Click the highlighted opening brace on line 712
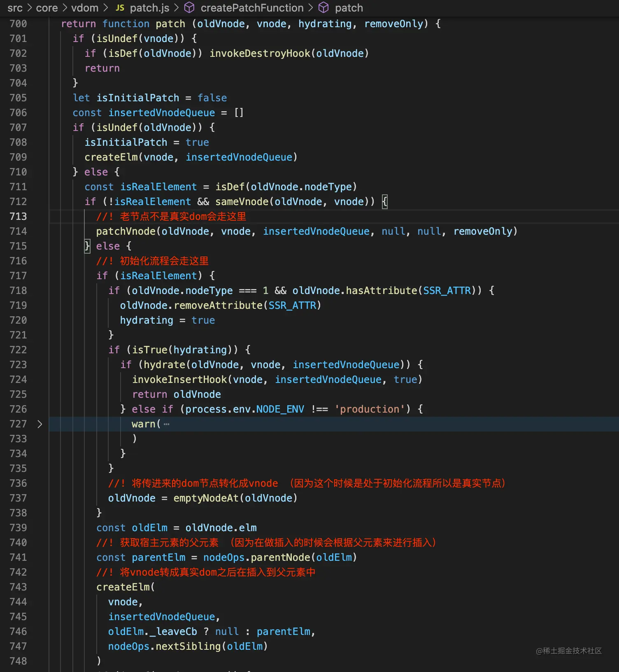 point(385,202)
